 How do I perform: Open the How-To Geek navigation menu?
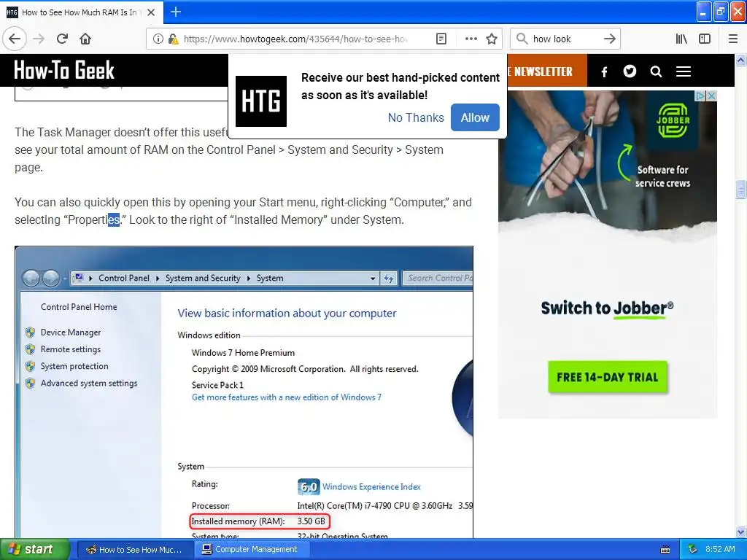coord(683,71)
